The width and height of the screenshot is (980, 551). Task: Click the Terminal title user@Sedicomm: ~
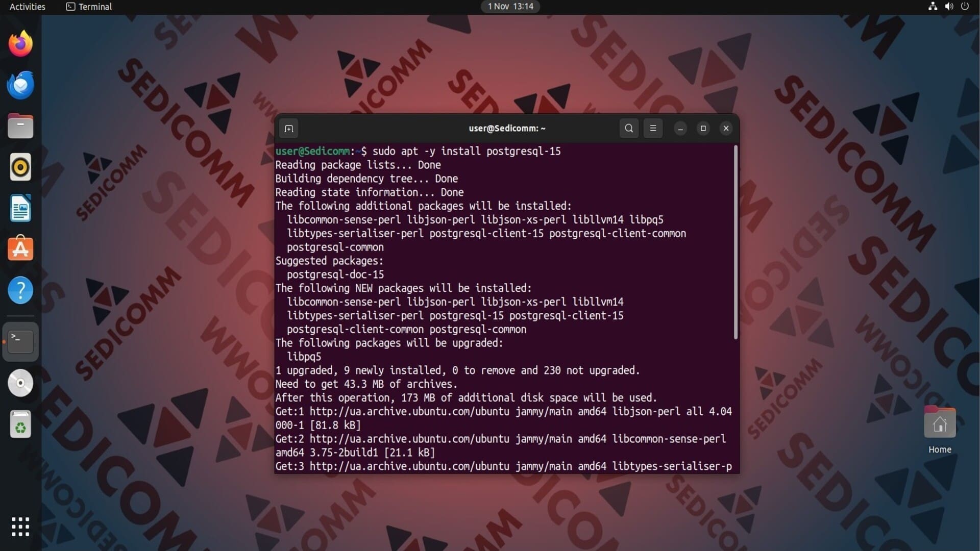tap(507, 129)
